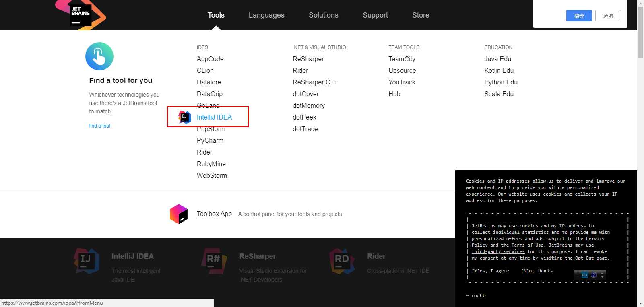Image resolution: width=644 pixels, height=307 pixels.
Task: Open the GoLand link
Action: tap(208, 105)
